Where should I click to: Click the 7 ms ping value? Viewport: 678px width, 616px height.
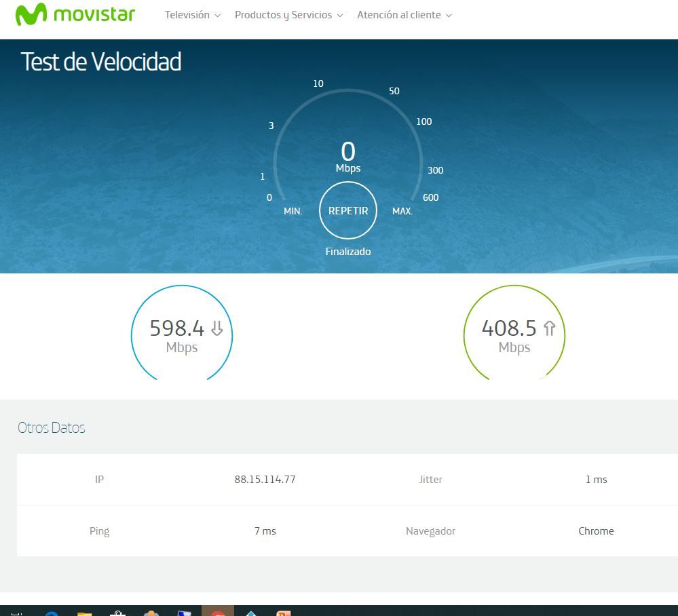(x=265, y=531)
